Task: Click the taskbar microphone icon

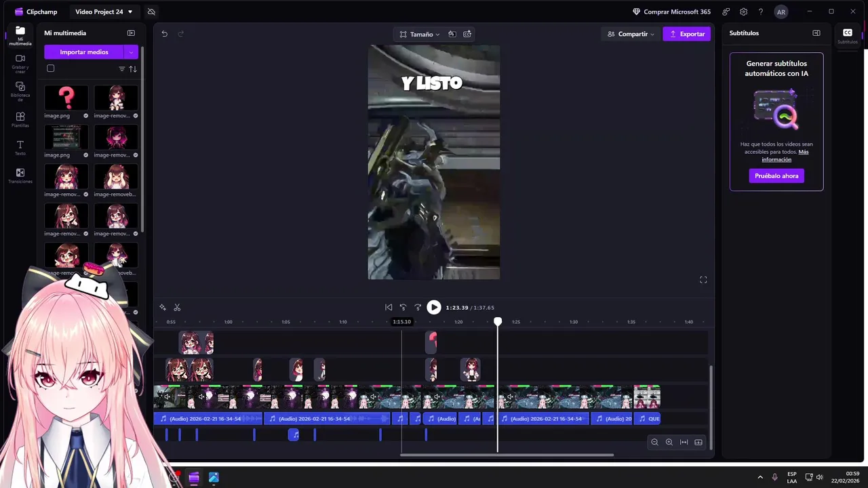Action: click(775, 477)
